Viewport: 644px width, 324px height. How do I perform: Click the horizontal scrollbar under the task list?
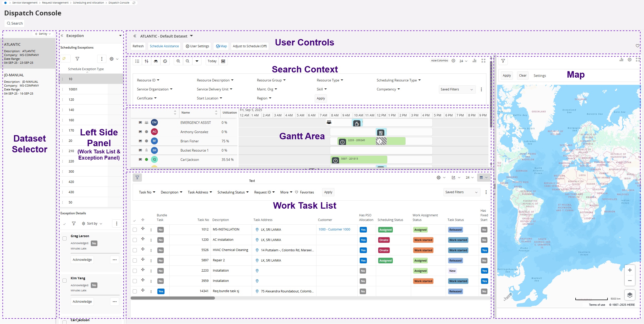coord(173,298)
